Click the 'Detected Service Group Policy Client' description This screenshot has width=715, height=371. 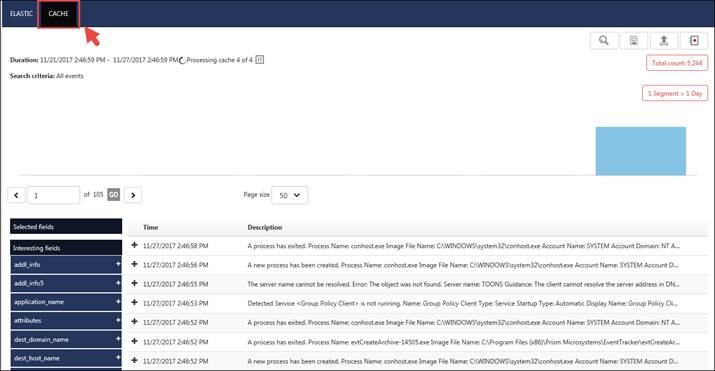point(463,303)
